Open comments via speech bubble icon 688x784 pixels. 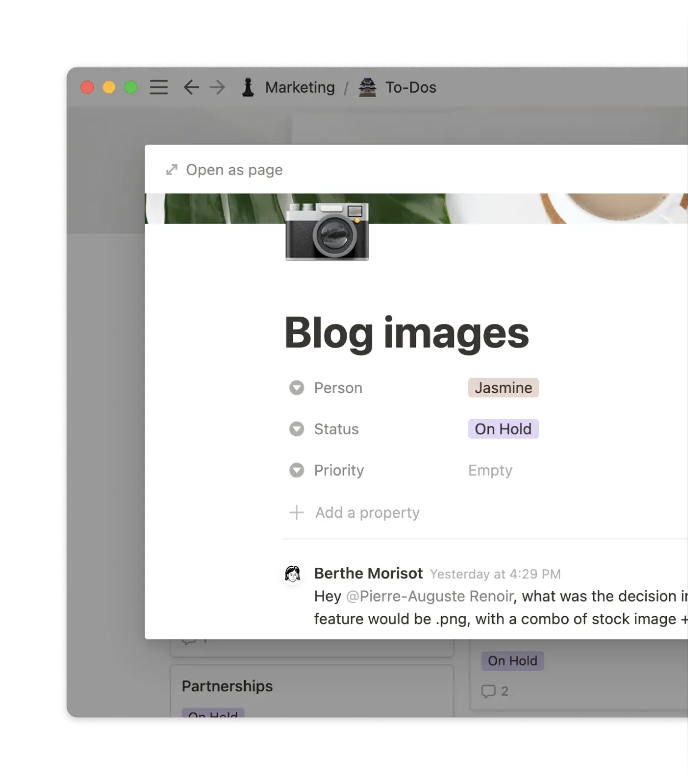tap(488, 691)
